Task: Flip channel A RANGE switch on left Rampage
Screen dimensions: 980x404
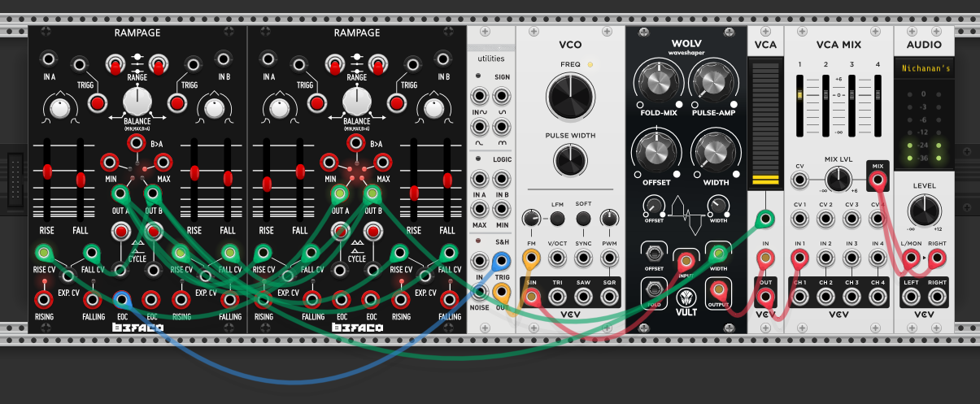Action: (x=115, y=63)
